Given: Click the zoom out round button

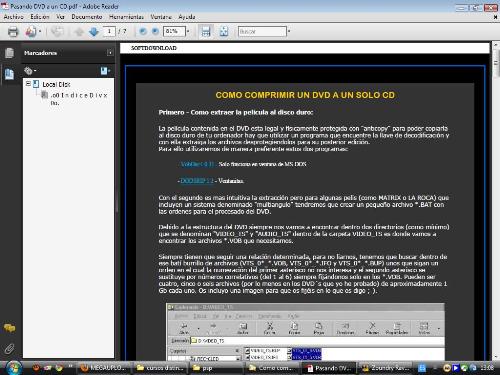Looking at the screenshot, I should (x=143, y=31).
